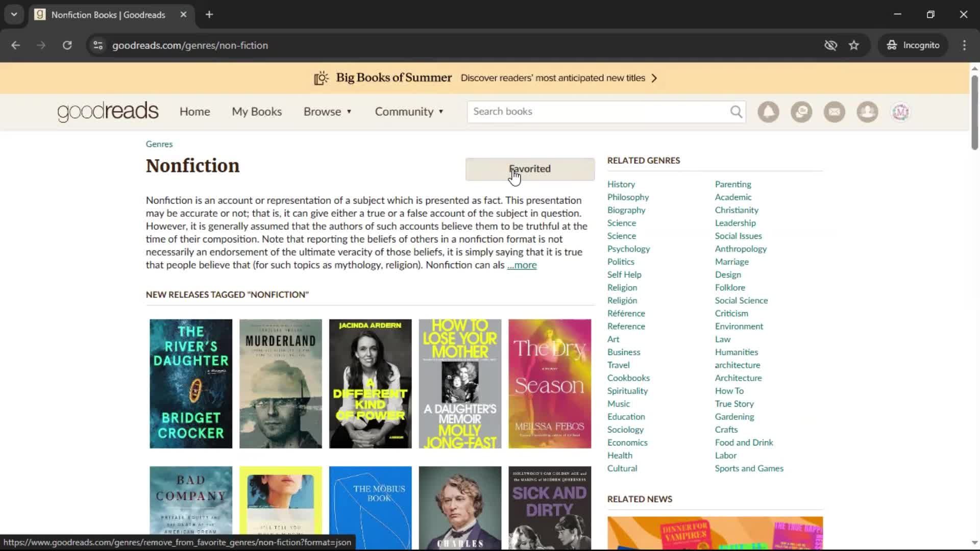Open the Food and Drink genre link
Screen dimensions: 980x551
744,442
